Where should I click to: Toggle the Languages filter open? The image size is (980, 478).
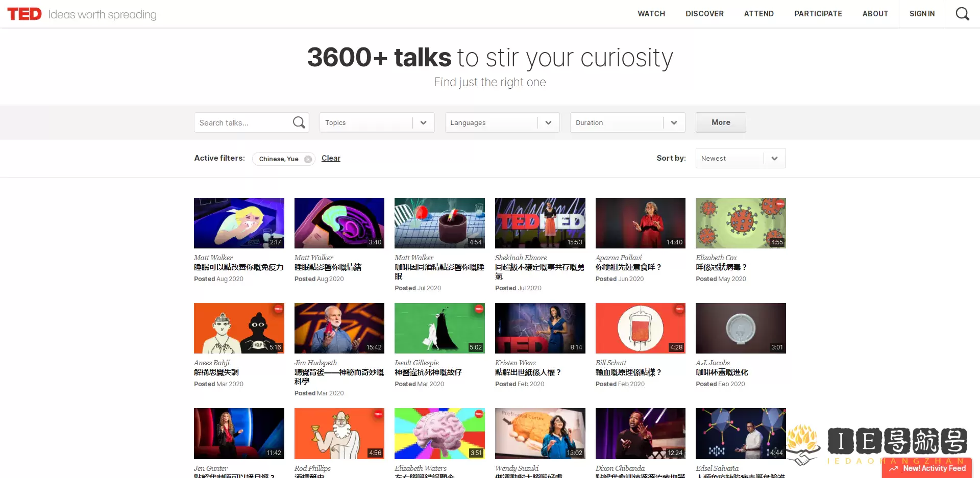[502, 122]
